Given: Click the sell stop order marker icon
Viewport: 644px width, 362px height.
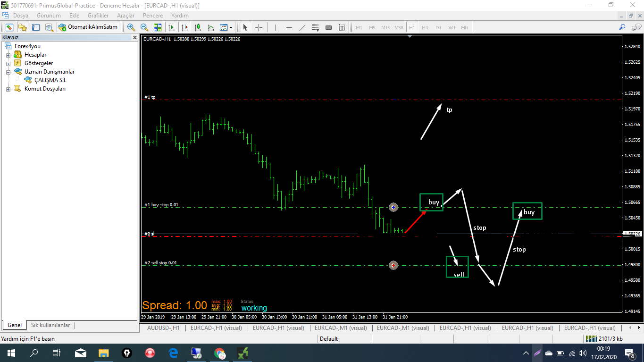Looking at the screenshot, I should tap(393, 265).
